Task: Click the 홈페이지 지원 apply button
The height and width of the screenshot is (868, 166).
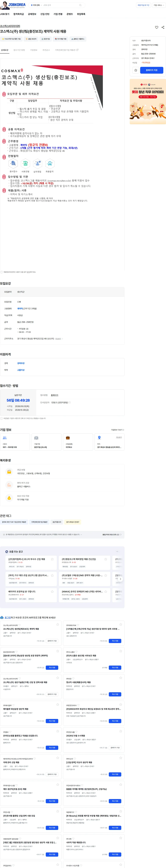Action: pos(152,70)
